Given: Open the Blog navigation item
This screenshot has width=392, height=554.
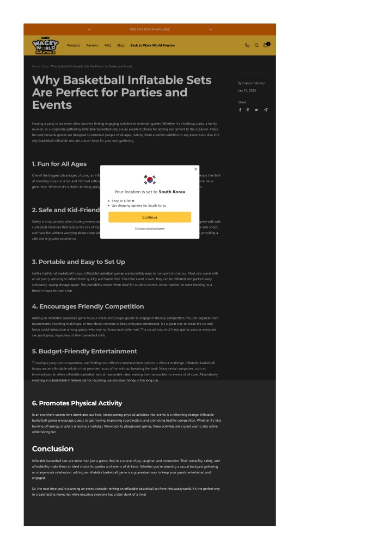Looking at the screenshot, I should tap(120, 46).
